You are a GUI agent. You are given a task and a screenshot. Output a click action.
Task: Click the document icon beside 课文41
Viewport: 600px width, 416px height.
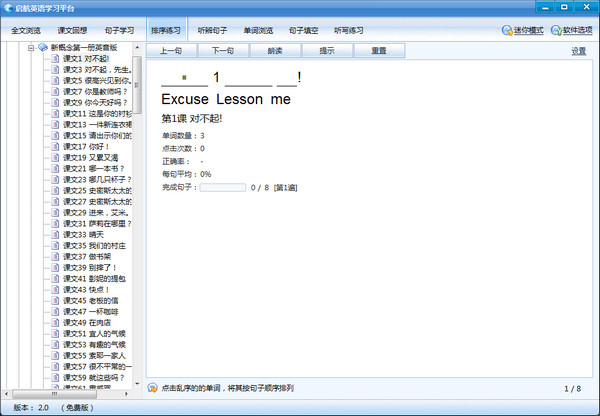(x=55, y=279)
